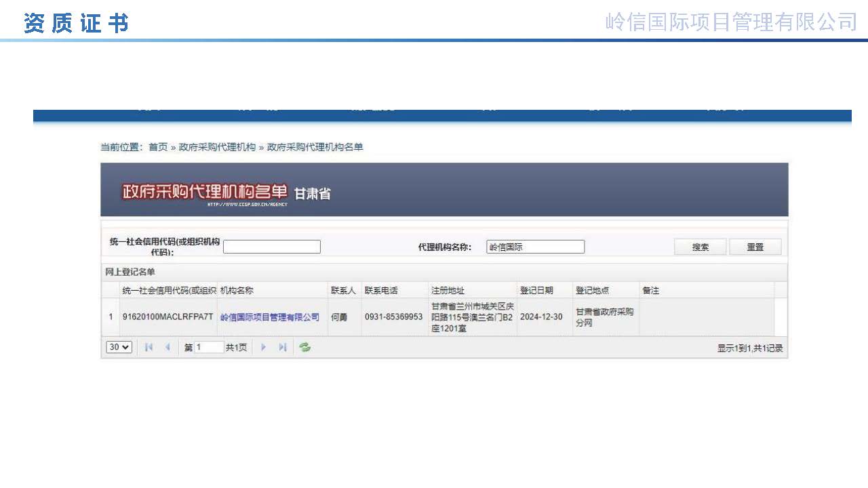The width and height of the screenshot is (868, 488).
Task: Click the 政府采购代理机构名单 banner title
Action: [205, 192]
